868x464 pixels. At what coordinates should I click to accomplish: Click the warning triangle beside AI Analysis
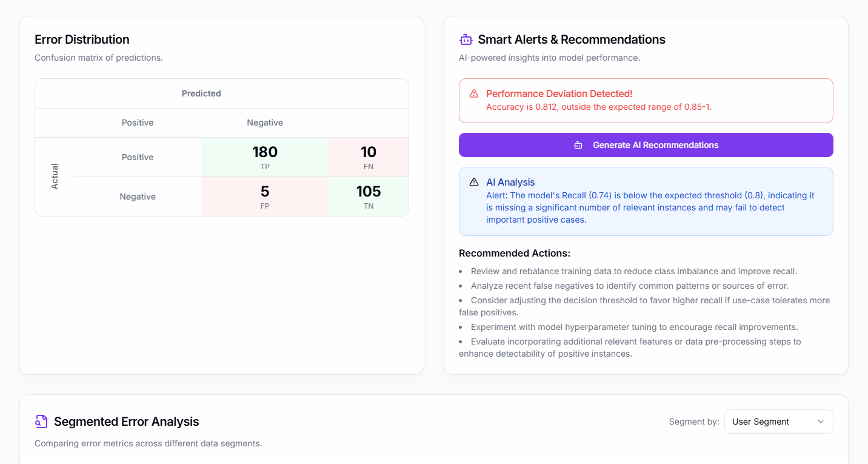point(474,182)
